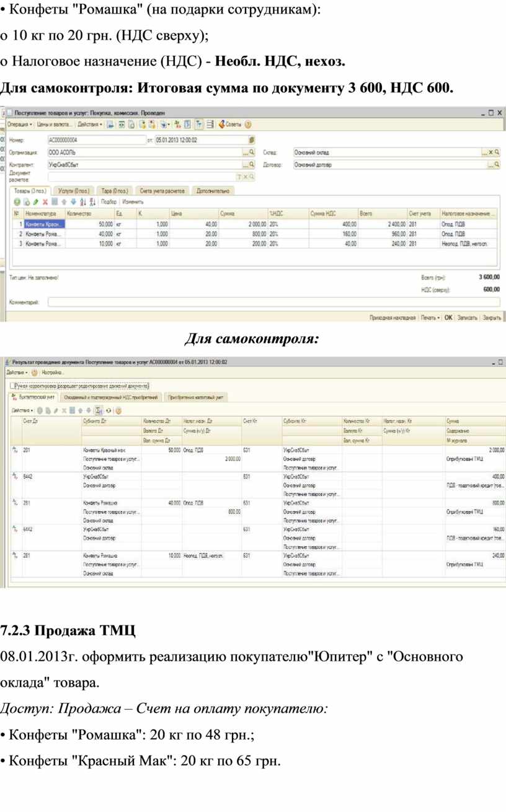
Task: Add a new row with the green plus icon in Товары table toolbar
Action: [17, 201]
